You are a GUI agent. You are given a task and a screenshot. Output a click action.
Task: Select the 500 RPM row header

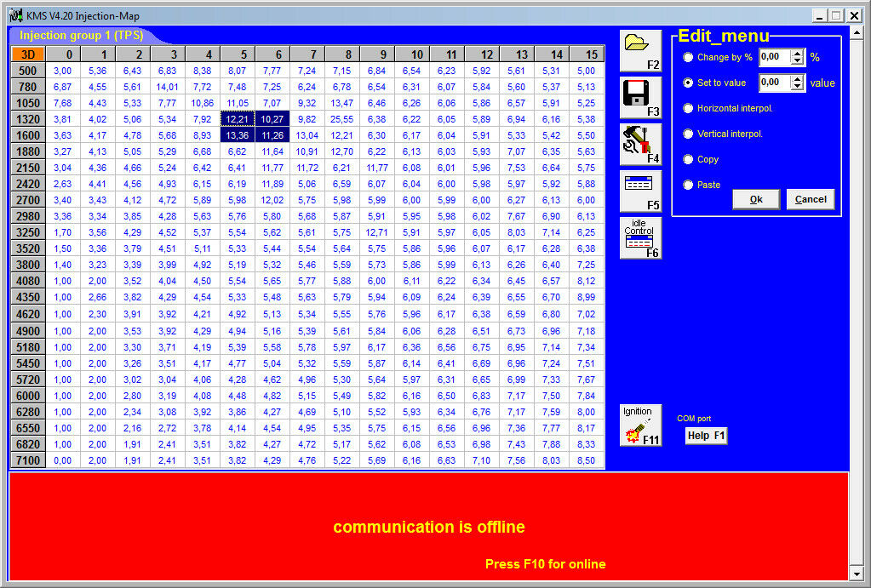pos(28,71)
